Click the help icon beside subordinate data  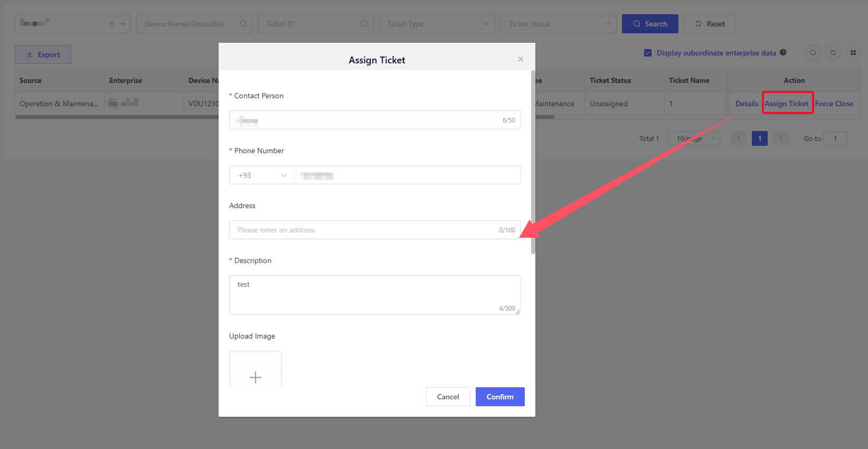(783, 52)
